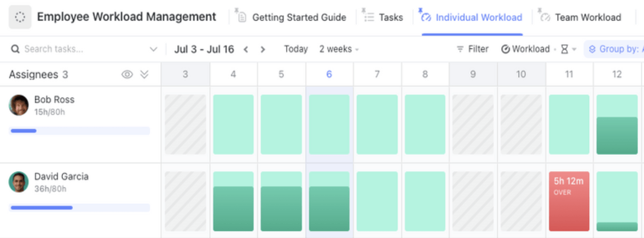The width and height of the screenshot is (644, 238).
Task: Go to the previous date range
Action: click(246, 49)
